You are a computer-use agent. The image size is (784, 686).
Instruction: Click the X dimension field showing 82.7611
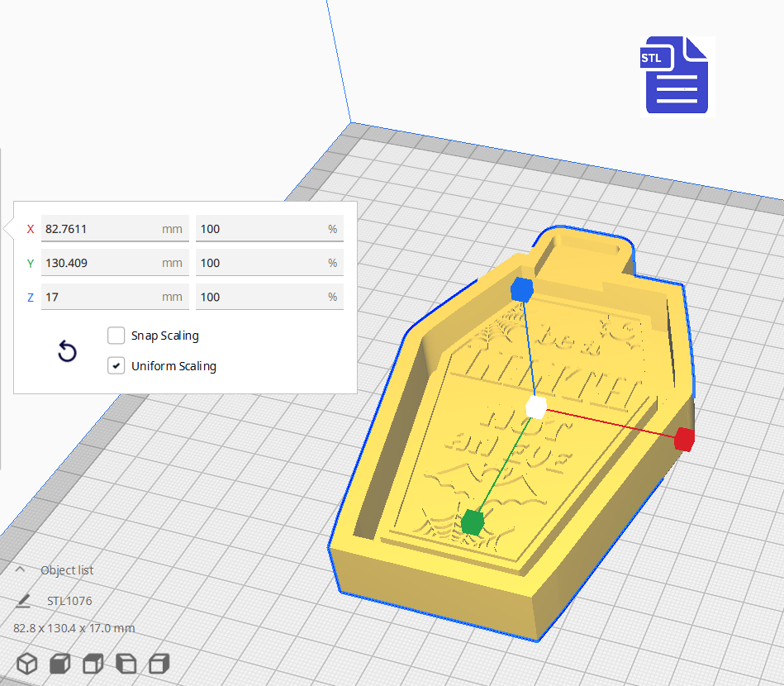pyautogui.click(x=114, y=228)
